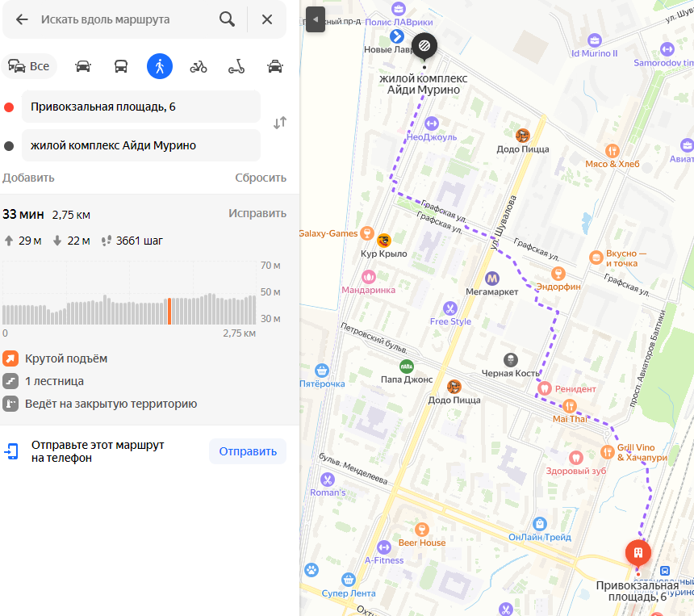Screen dimensions: 694x616
Task: Click 'Сбросить' to reset route
Action: (x=261, y=178)
